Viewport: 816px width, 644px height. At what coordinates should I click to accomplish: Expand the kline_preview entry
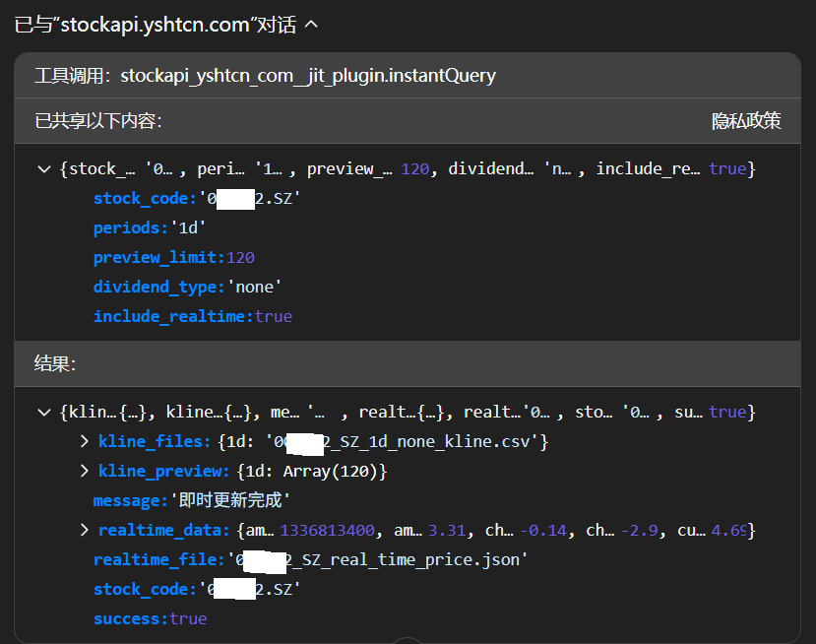coord(85,471)
